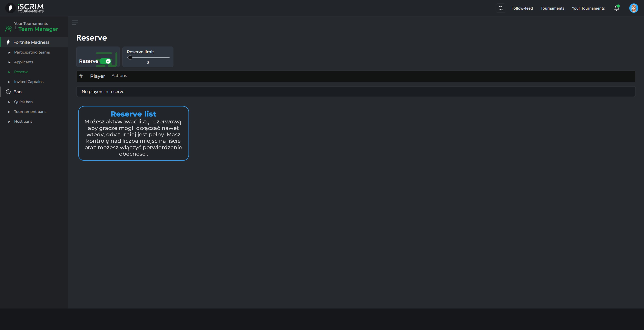Click the Team Manager people icon
The image size is (644, 330).
pyautogui.click(x=9, y=29)
